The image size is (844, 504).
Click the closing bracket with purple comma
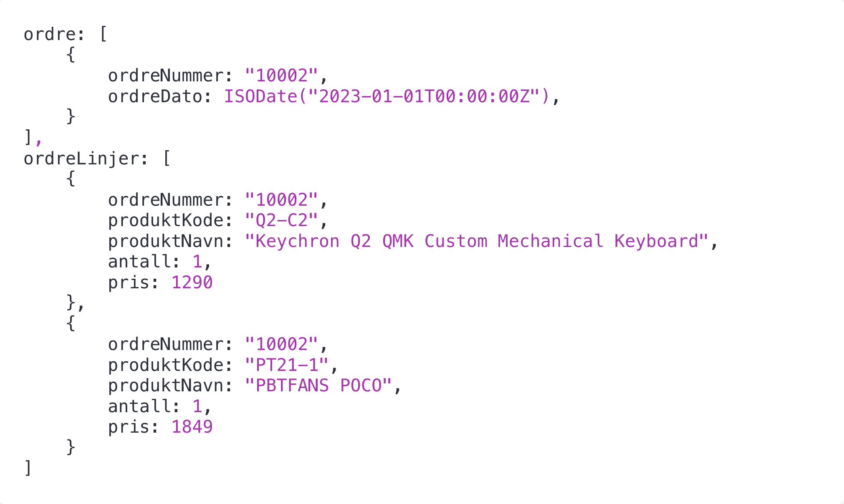click(x=33, y=138)
